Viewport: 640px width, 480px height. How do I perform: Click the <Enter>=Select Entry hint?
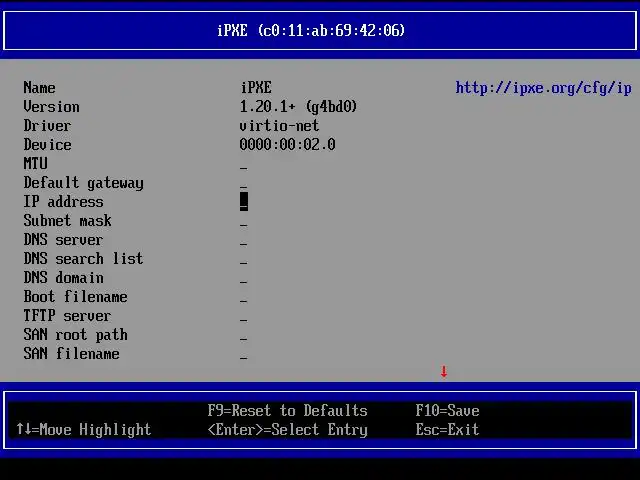click(x=288, y=429)
